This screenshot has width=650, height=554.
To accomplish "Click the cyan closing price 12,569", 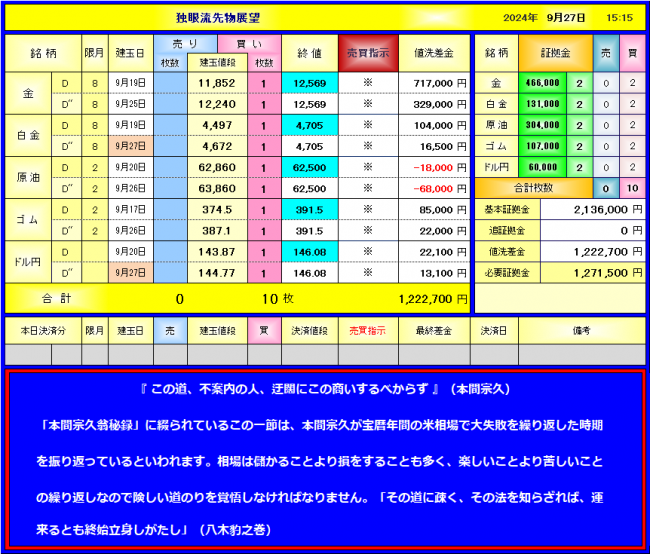I will pyautogui.click(x=310, y=83).
